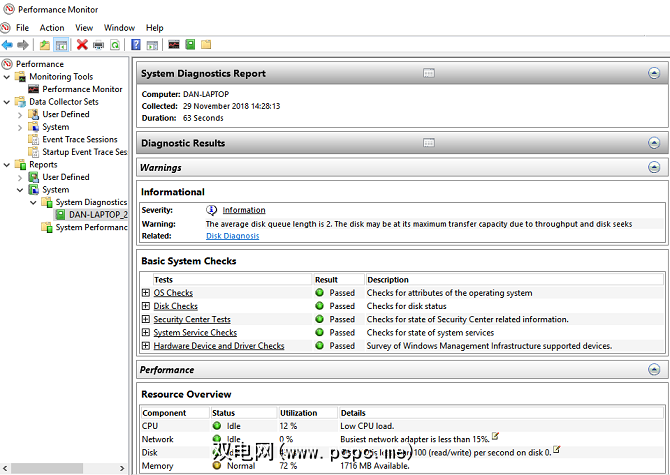The width and height of the screenshot is (670, 475).
Task: Select Event Trace Sessions in the tree
Action: 79,139
